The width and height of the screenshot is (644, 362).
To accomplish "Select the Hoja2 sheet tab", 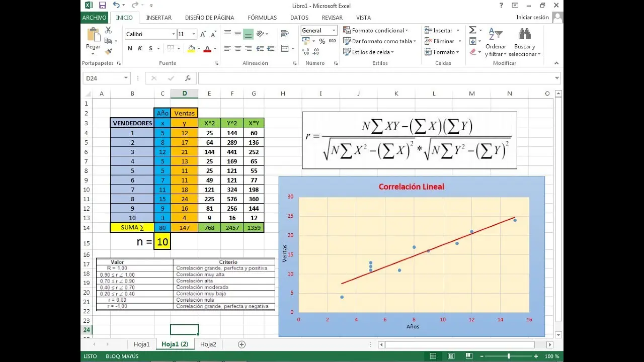I will click(208, 344).
